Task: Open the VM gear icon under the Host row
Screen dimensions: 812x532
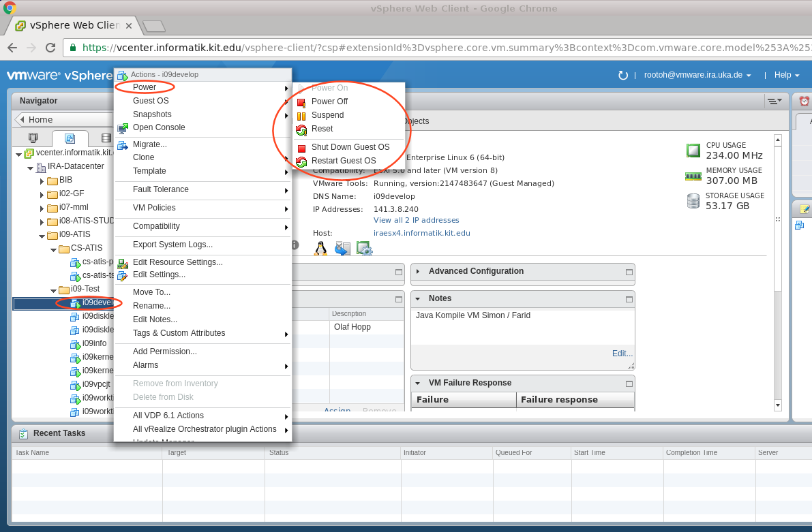Action: pos(365,249)
